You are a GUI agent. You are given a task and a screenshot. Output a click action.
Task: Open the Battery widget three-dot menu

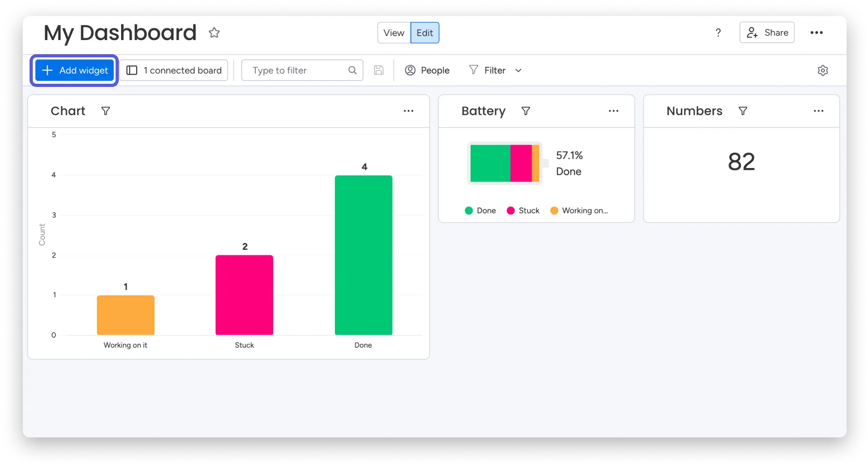pyautogui.click(x=614, y=111)
